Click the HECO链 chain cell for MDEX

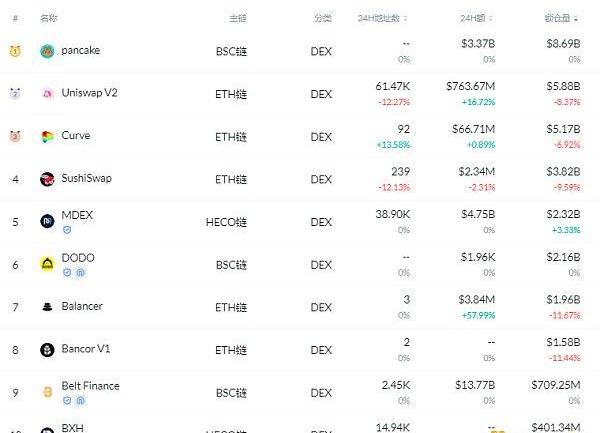pos(230,222)
